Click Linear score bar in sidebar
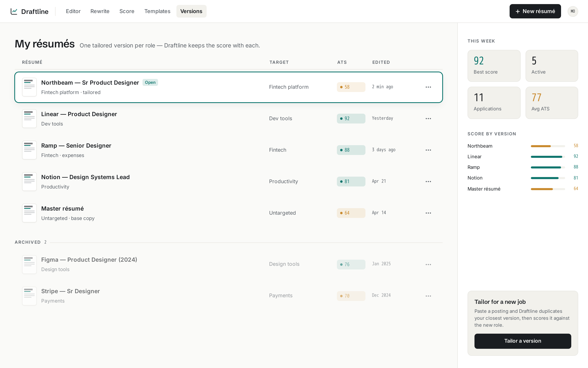 tap(548, 157)
